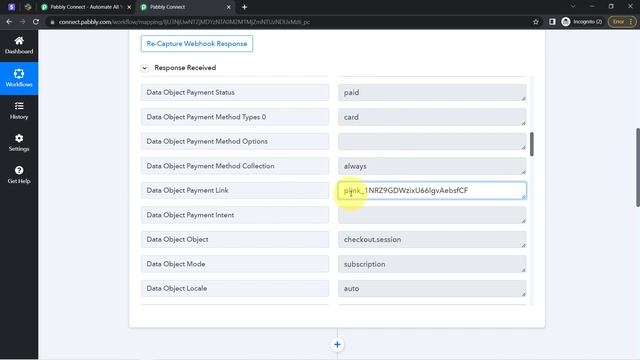The image size is (640, 360).
Task: Open the Incognito profile icon
Action: (x=566, y=22)
